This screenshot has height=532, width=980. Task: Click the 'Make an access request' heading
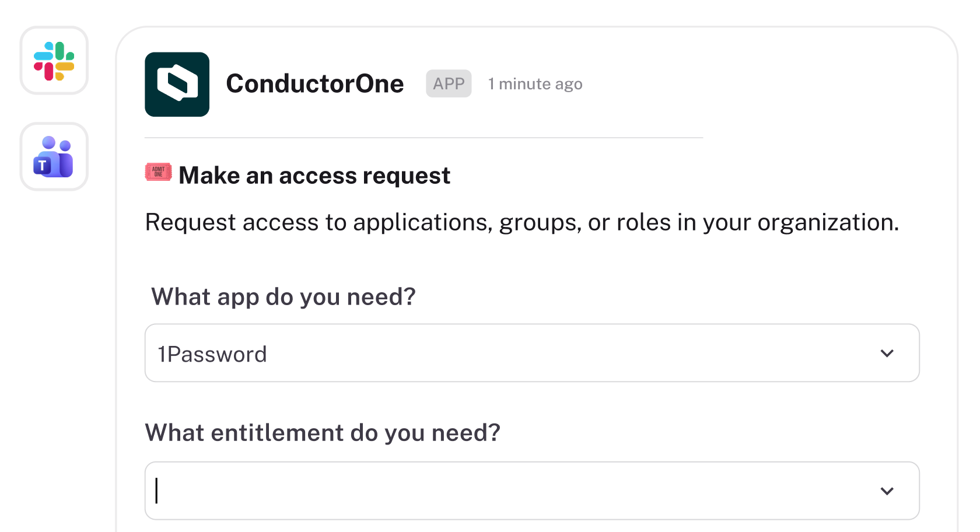click(314, 175)
